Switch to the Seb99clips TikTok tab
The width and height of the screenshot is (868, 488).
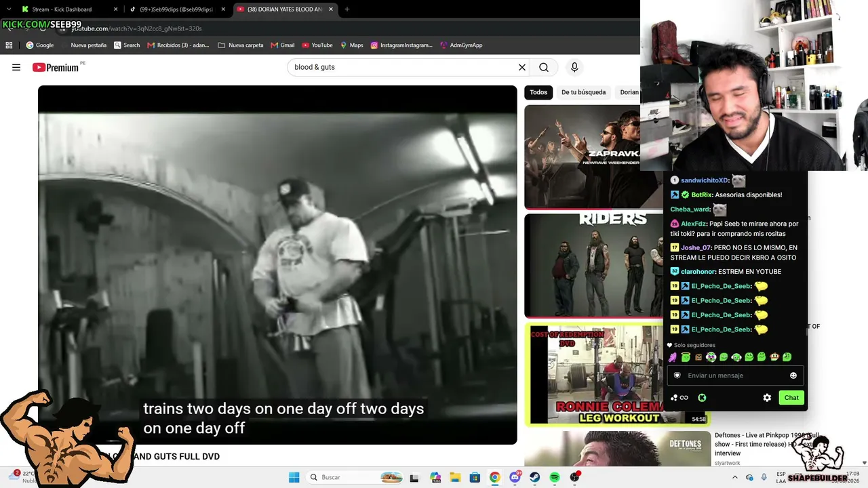coord(176,9)
